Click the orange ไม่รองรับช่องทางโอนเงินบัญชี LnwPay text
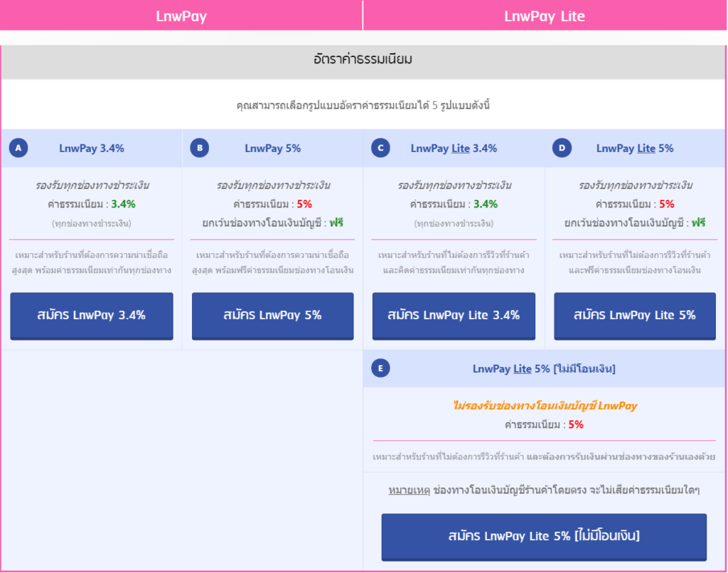 click(x=544, y=406)
